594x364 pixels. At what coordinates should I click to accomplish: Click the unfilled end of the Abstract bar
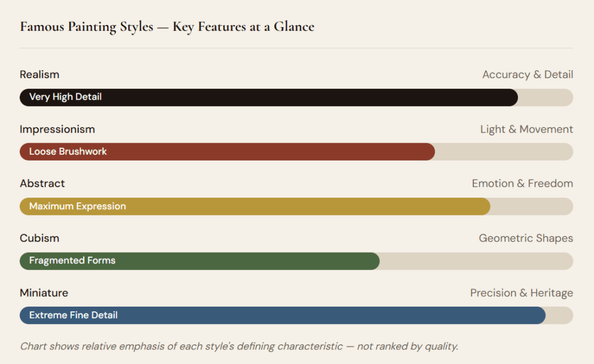(x=531, y=206)
